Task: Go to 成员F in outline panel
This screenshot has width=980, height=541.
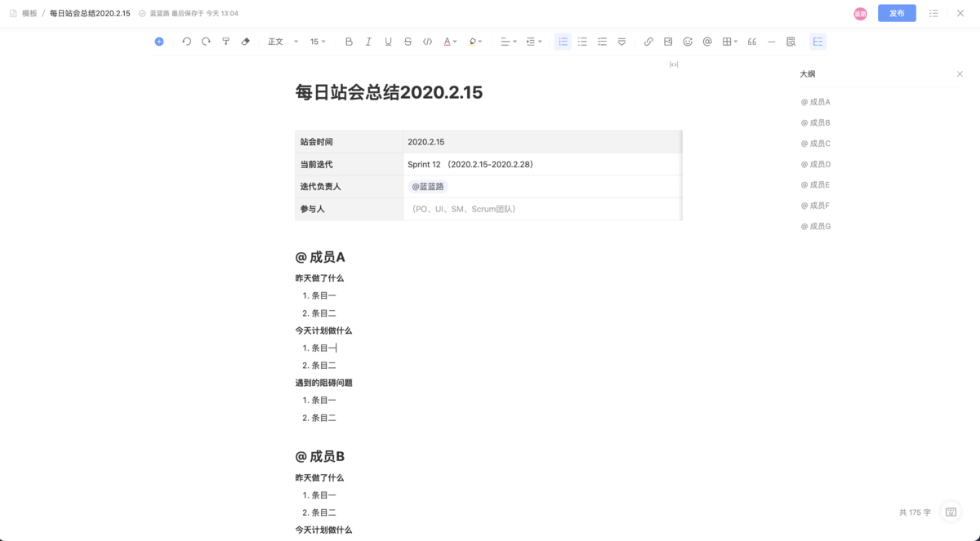Action: [816, 206]
